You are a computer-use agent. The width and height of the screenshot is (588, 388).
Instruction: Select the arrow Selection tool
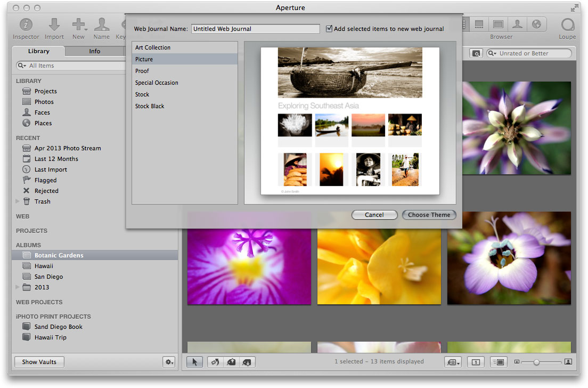point(194,362)
